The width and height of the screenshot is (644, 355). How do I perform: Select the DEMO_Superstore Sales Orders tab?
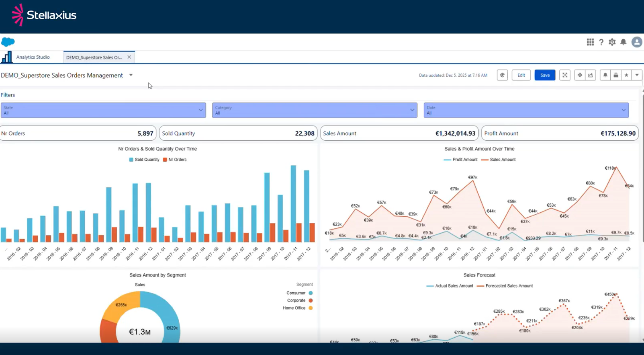(94, 57)
